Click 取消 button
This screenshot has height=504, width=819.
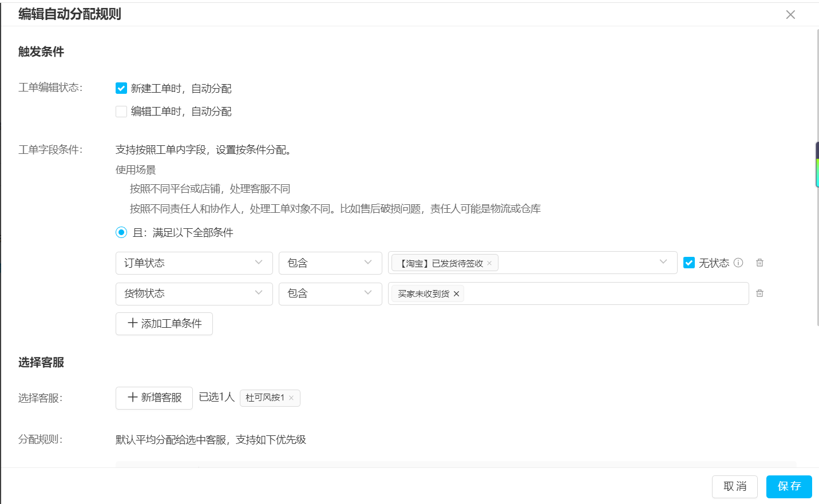[x=735, y=487]
